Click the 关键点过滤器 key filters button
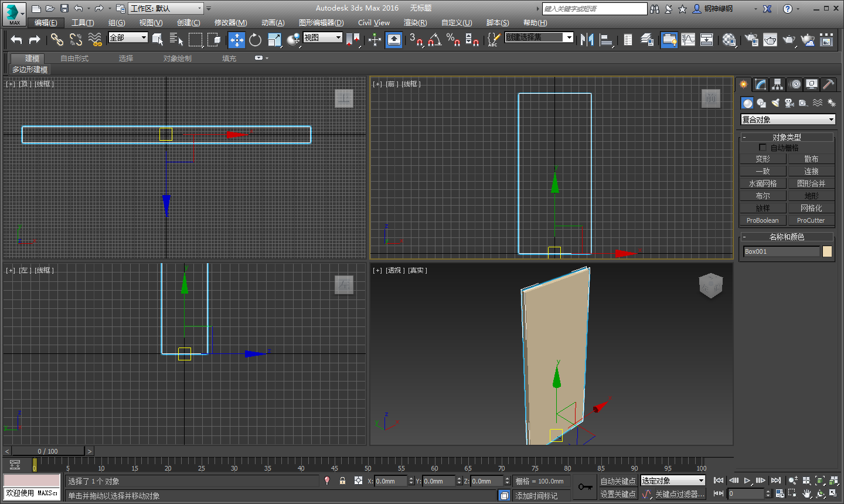844x504 pixels. [679, 494]
